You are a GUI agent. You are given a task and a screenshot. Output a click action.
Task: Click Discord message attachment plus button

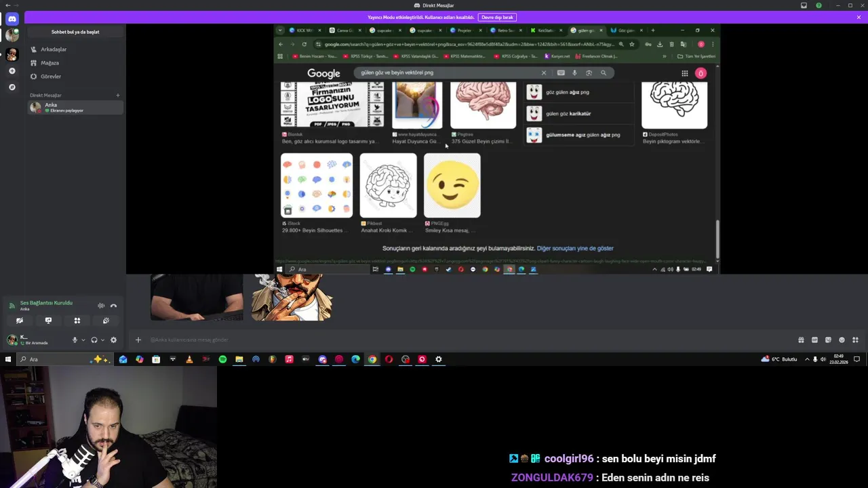click(x=138, y=340)
